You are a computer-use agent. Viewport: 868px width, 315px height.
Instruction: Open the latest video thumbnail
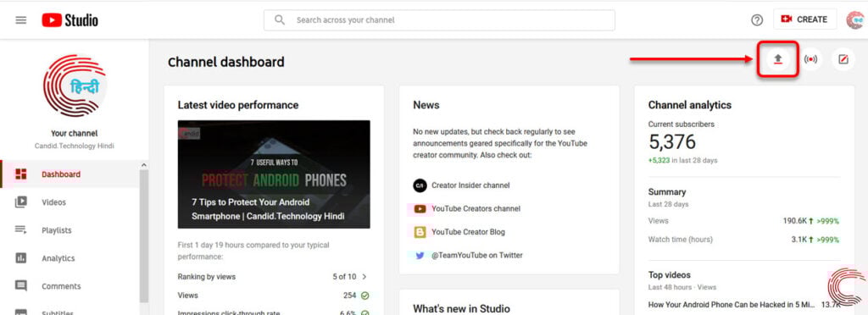(274, 174)
